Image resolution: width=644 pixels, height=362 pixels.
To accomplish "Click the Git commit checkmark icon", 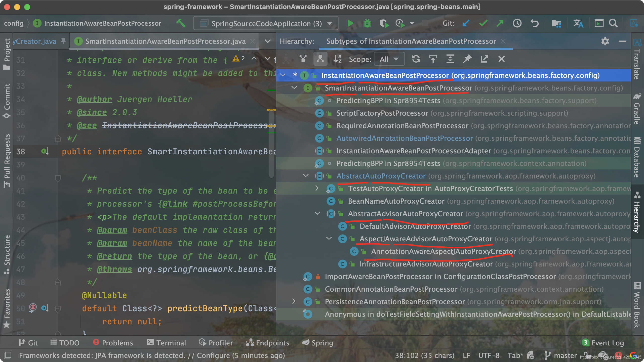I will [483, 23].
